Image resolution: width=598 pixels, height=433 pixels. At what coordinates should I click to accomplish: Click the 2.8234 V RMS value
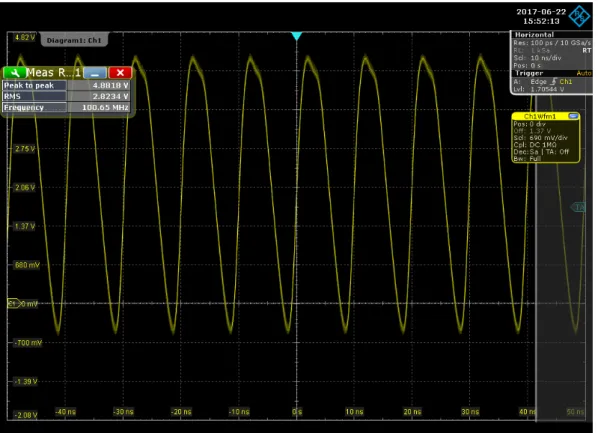click(111, 97)
